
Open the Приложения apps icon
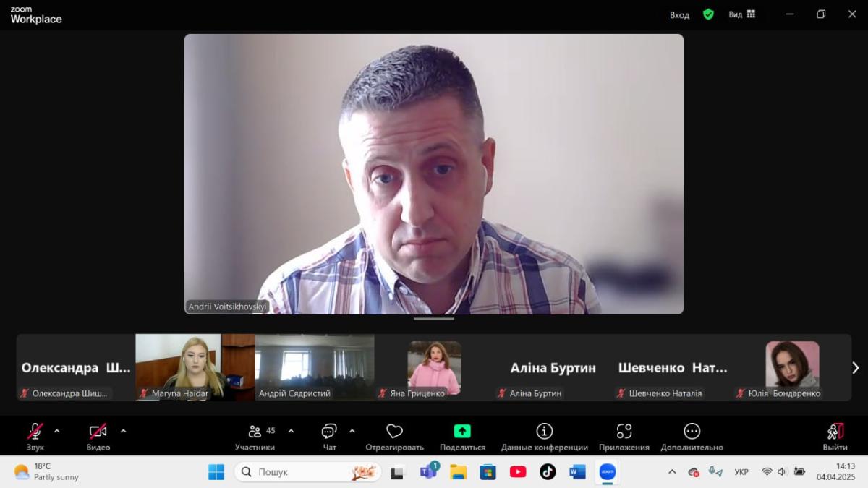point(624,432)
